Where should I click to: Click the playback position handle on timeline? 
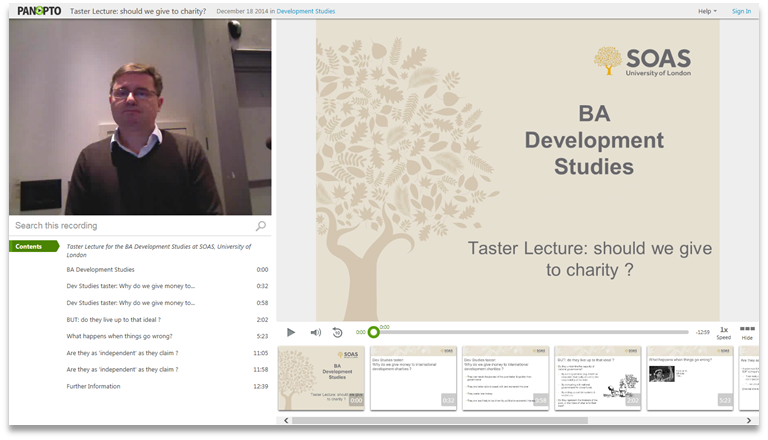[x=374, y=332]
